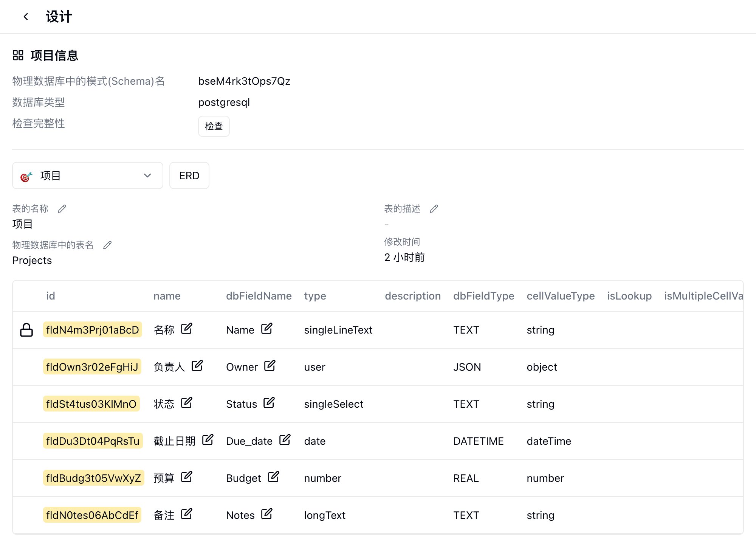Viewport: 756px width, 559px height.
Task: Click the postgresql database type value
Action: point(224,102)
